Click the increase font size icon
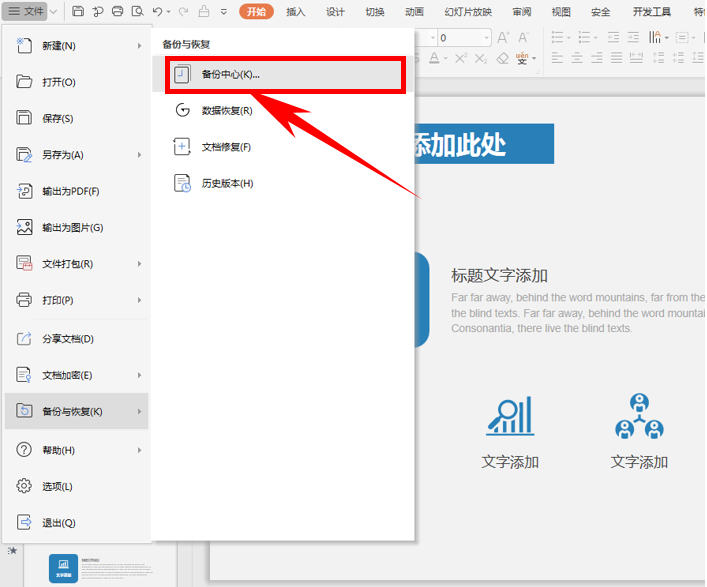The height and width of the screenshot is (587, 707). point(503,37)
